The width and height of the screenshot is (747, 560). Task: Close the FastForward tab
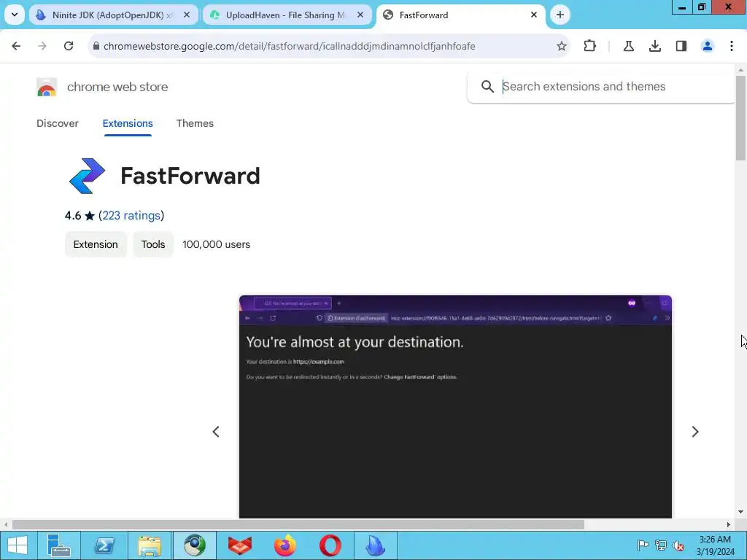point(534,15)
